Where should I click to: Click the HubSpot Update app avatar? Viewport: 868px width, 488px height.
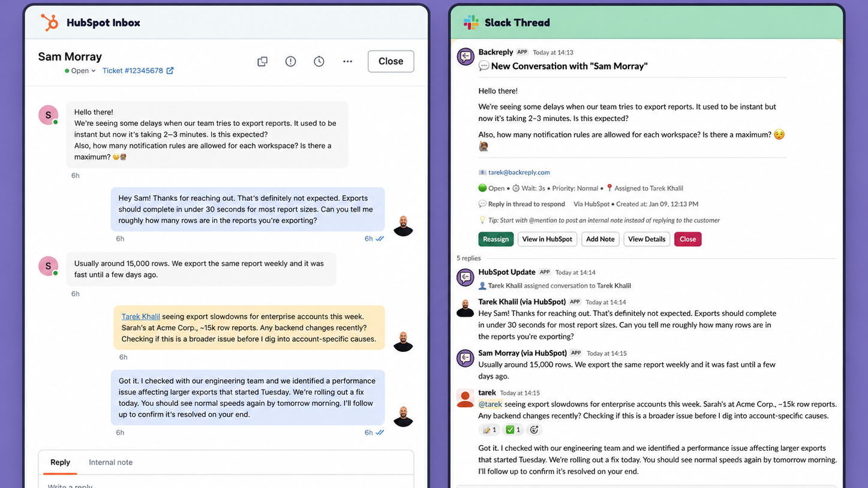[465, 277]
